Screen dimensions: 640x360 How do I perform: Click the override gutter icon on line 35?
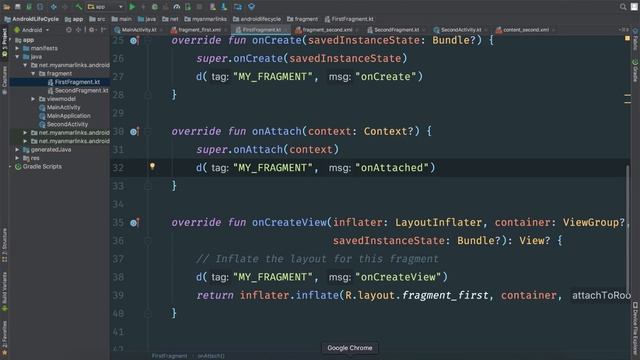(x=134, y=222)
